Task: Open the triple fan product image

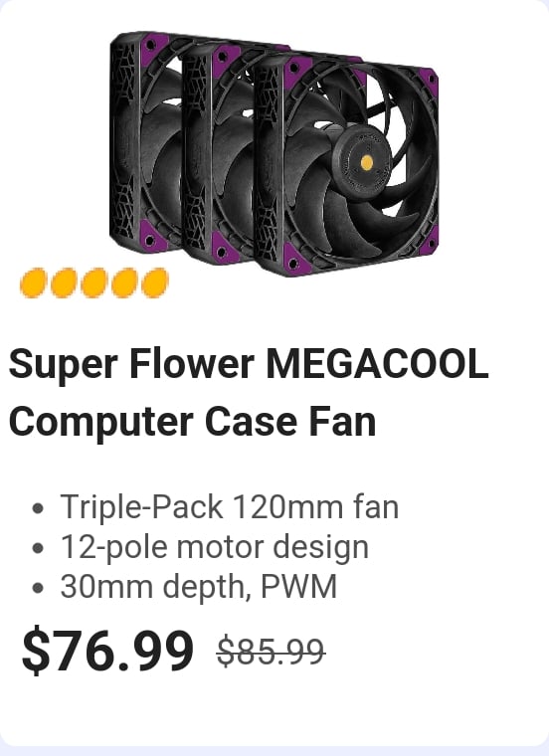Action: click(x=274, y=153)
